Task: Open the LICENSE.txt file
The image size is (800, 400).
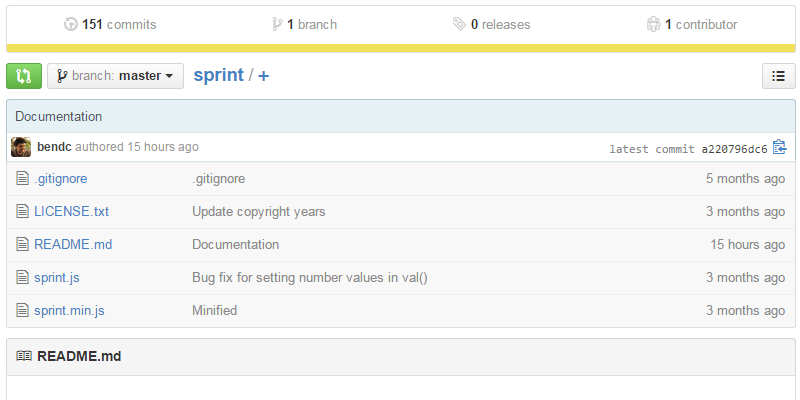Action: pyautogui.click(x=71, y=212)
